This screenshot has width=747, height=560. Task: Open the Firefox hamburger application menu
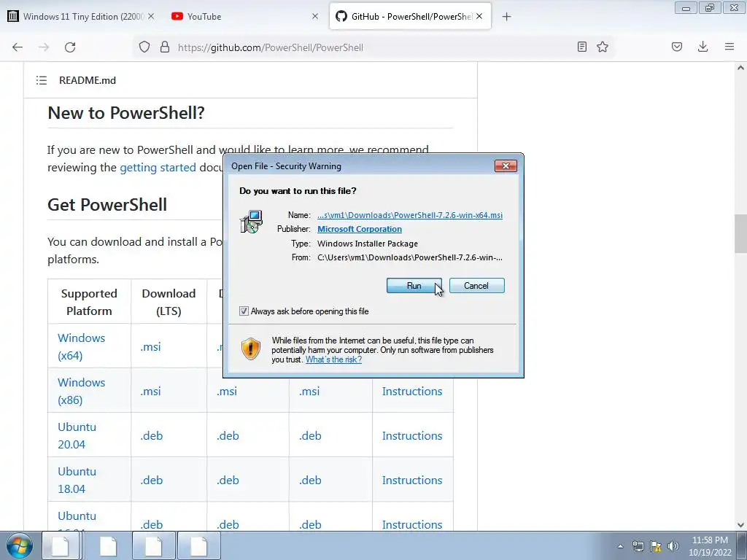click(729, 47)
